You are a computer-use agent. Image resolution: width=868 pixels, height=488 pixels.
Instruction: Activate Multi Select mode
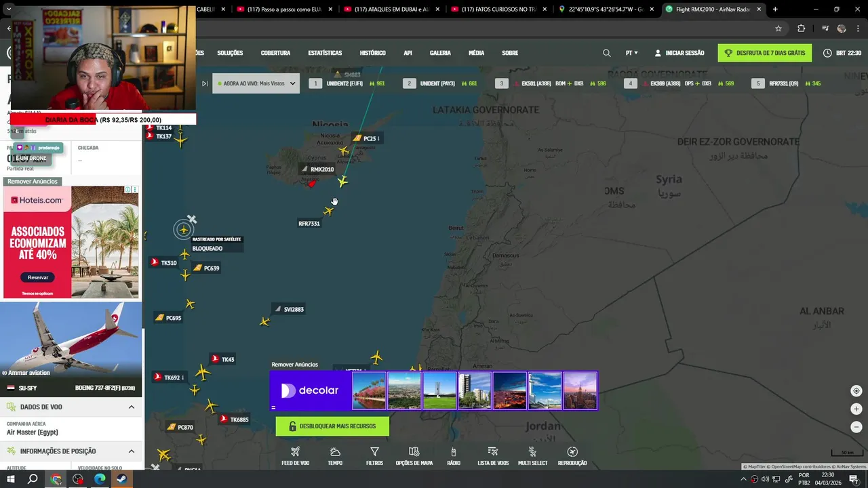point(532,456)
